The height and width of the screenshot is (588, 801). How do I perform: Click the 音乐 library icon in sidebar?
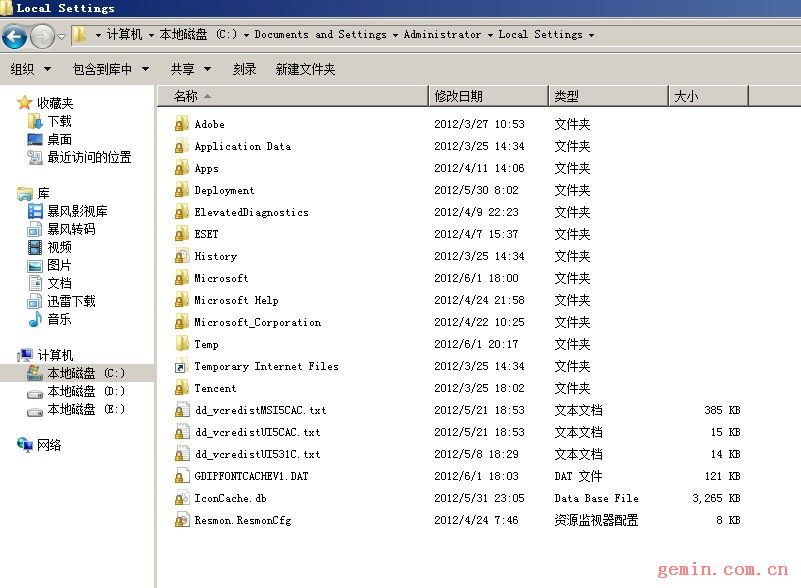[x=35, y=319]
